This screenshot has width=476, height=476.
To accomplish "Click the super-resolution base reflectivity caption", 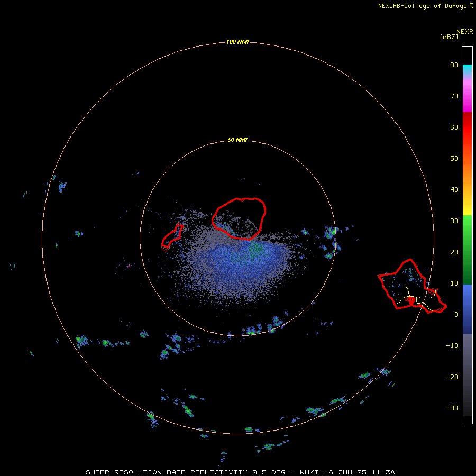I will click(240, 472).
